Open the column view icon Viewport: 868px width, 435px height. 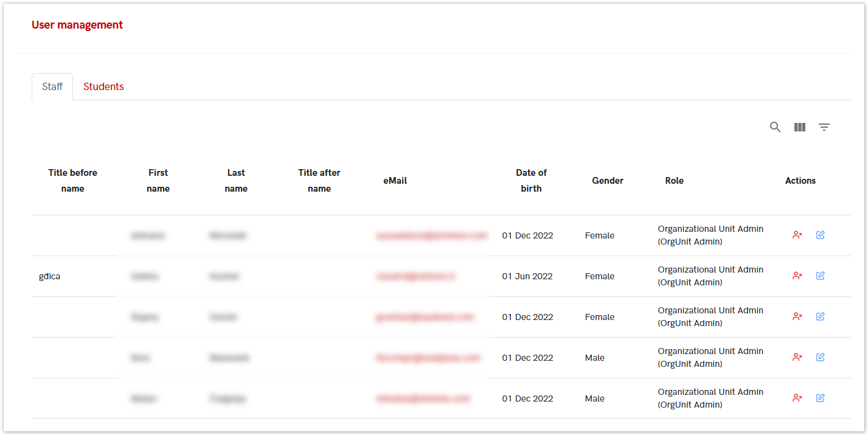(800, 127)
